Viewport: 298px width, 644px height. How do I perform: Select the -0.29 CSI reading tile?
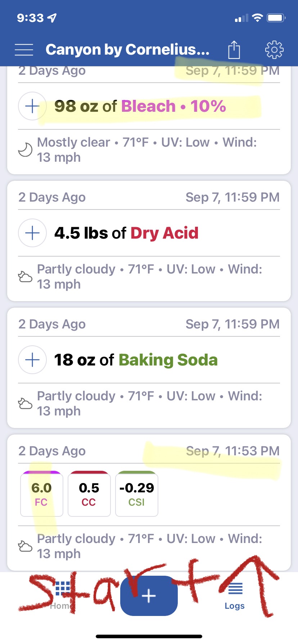click(136, 494)
